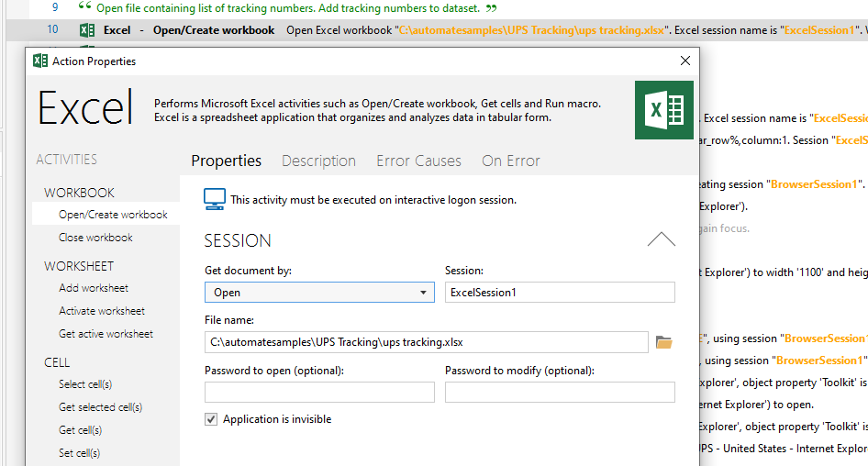Switch to the Properties tab
The height and width of the screenshot is (466, 868).
[226, 161]
